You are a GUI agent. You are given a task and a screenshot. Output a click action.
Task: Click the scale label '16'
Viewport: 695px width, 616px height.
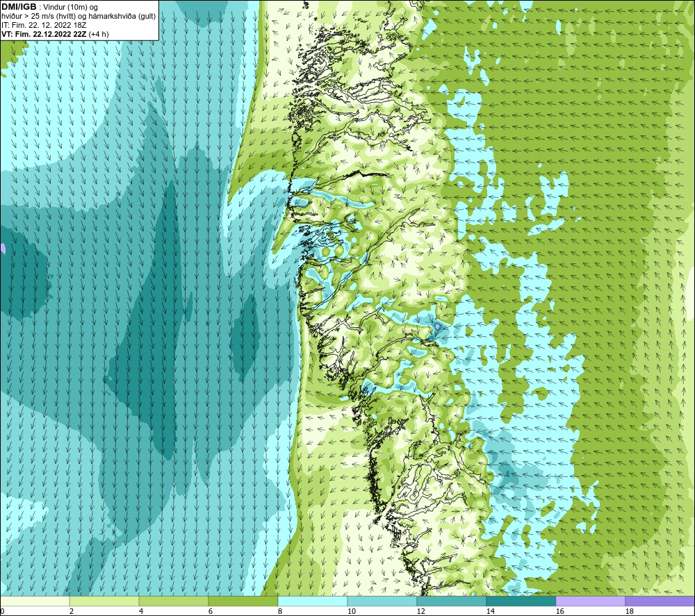point(559,612)
